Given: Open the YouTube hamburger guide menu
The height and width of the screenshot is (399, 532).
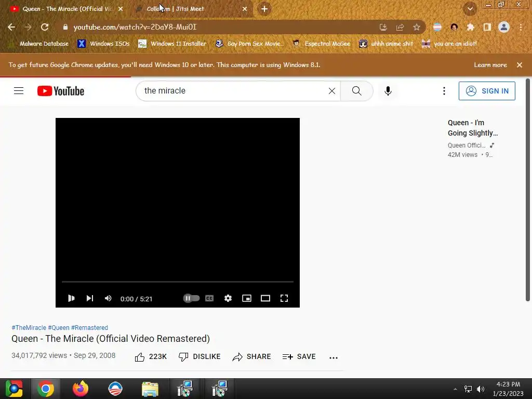Looking at the screenshot, I should (x=19, y=91).
